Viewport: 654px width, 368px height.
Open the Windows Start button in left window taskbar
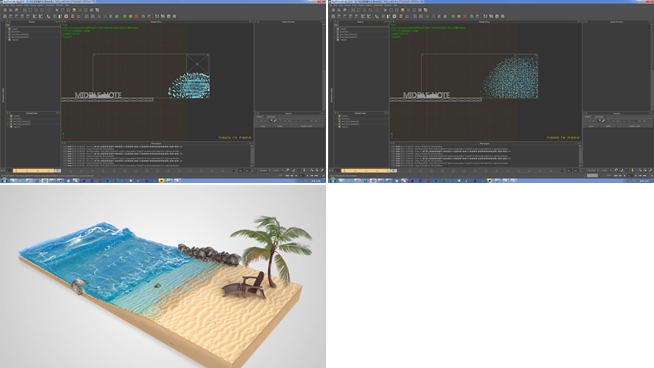coord(4,181)
